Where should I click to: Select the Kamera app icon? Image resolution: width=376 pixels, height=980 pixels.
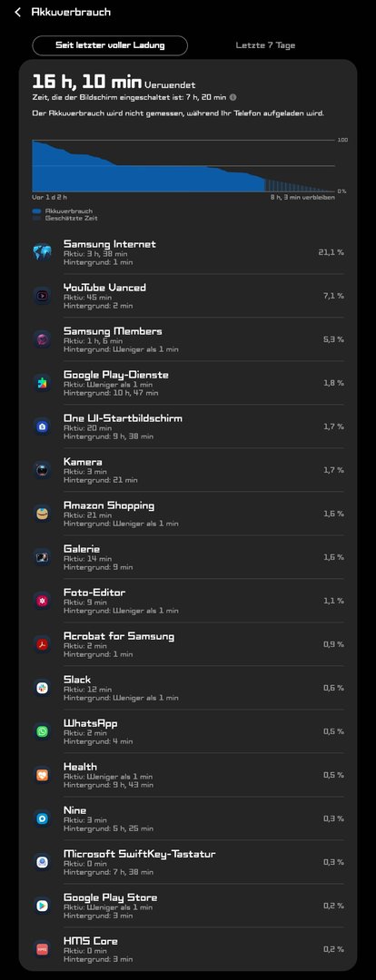coord(42,470)
